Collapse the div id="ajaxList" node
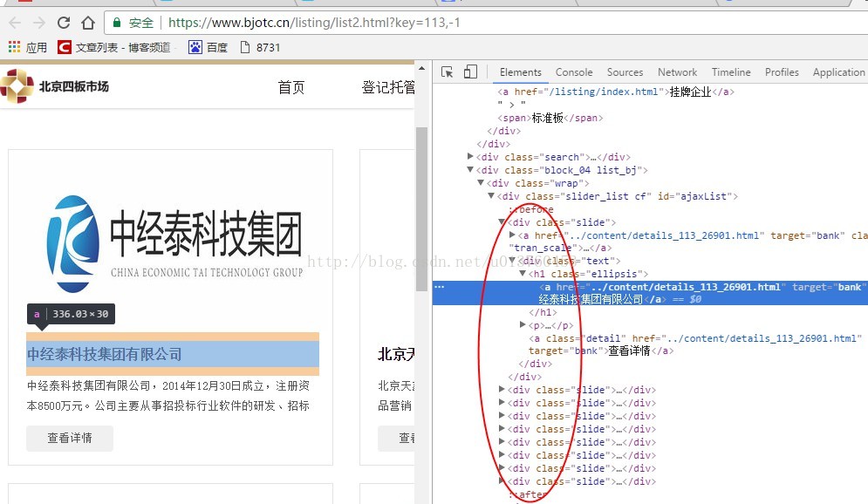Image resolution: width=868 pixels, height=504 pixels. [491, 196]
